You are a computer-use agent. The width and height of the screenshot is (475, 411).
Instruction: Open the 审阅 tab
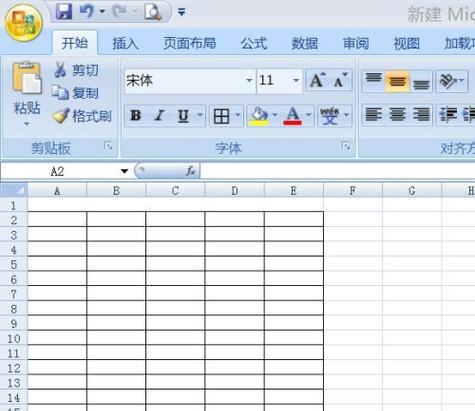tap(356, 43)
